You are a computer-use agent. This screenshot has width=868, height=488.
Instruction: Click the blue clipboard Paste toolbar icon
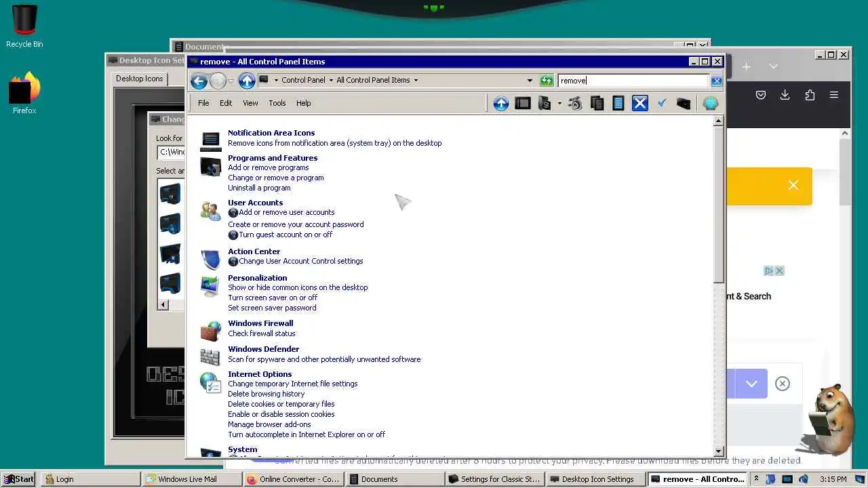pos(618,103)
